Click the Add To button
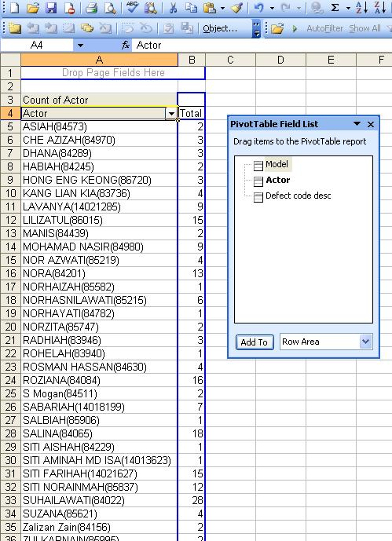The image size is (392, 541). click(x=255, y=342)
